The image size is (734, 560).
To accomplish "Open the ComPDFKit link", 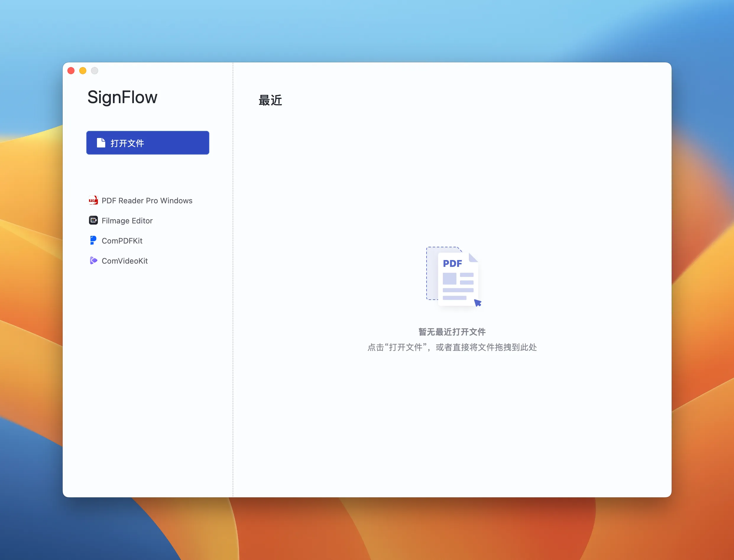I will point(122,241).
